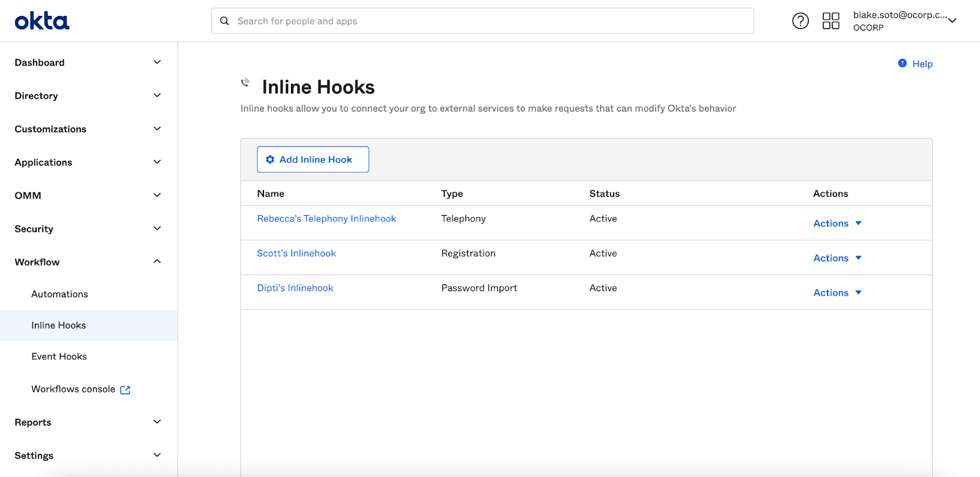Click the Okta logo
The image size is (980, 477).
[42, 21]
